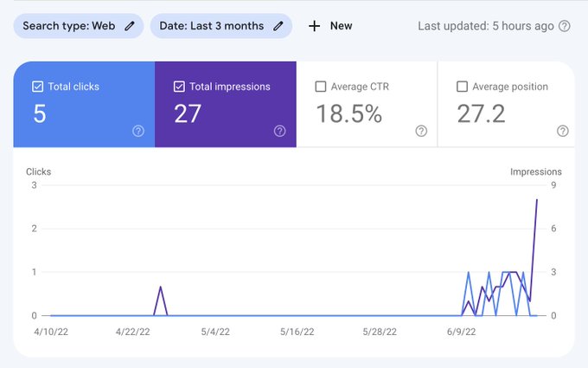Viewport: 588px width, 368px height.
Task: Select the Total impressions metric card
Action: (226, 105)
